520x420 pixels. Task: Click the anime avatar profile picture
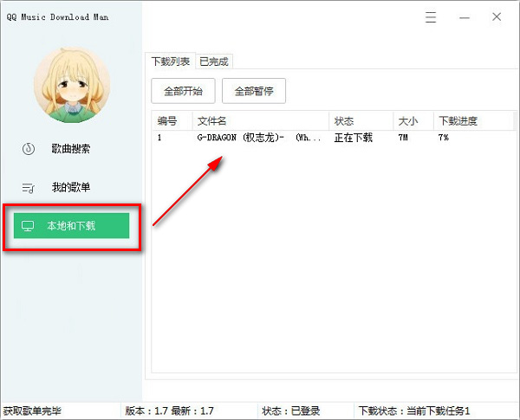72,85
